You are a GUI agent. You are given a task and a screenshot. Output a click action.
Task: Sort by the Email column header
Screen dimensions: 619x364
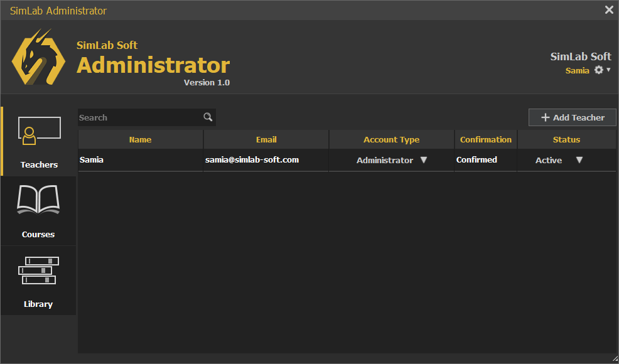pos(266,139)
